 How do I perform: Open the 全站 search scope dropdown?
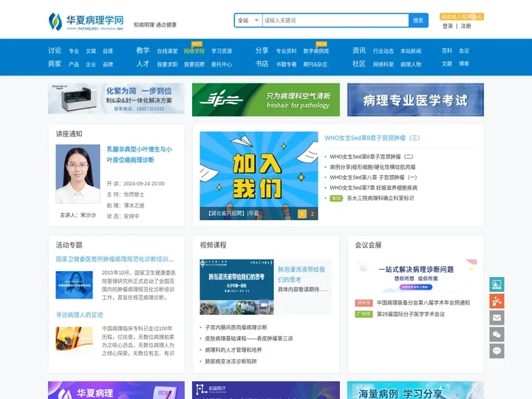pyautogui.click(x=248, y=21)
